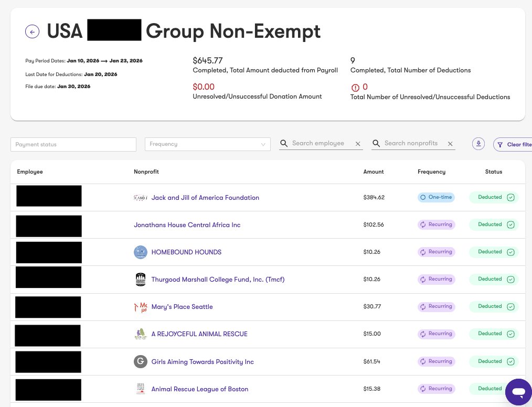Open the Frequency filter dropdown

[208, 144]
